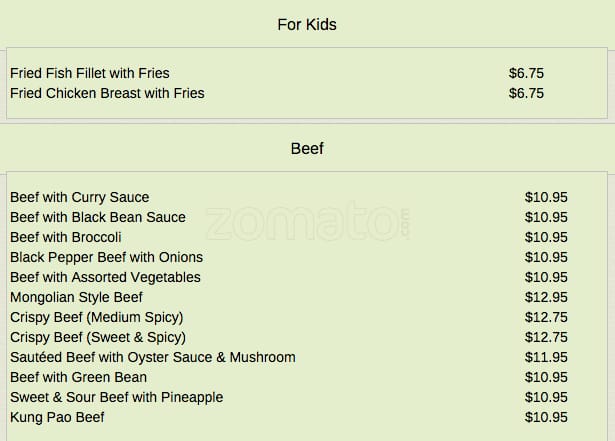Click the For Kids section heading
The height and width of the screenshot is (441, 615).
pos(307,24)
